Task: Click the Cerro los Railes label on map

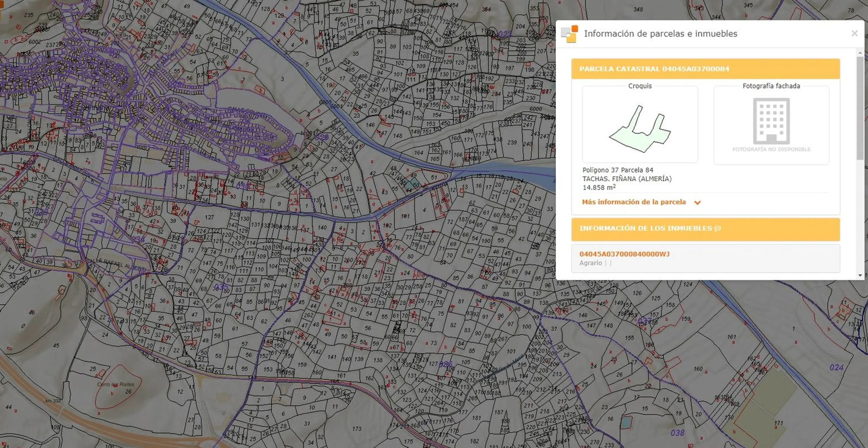Action: click(x=116, y=384)
